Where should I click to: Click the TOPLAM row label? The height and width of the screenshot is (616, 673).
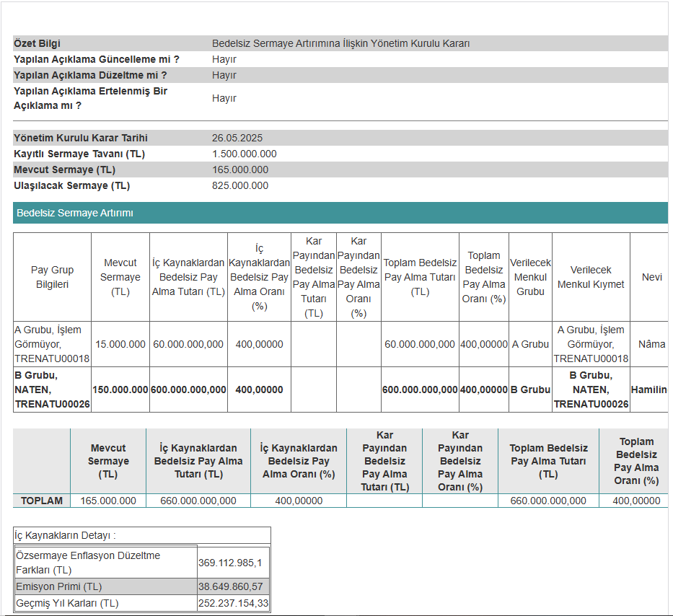coord(42,501)
